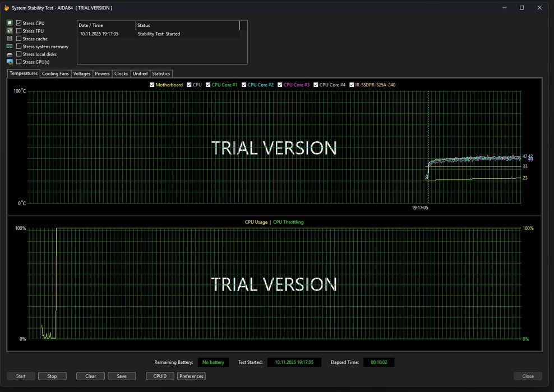Toggle the CPU Core #3 legend checkbox
Viewport: 554px width, 392px height.
pyautogui.click(x=280, y=85)
